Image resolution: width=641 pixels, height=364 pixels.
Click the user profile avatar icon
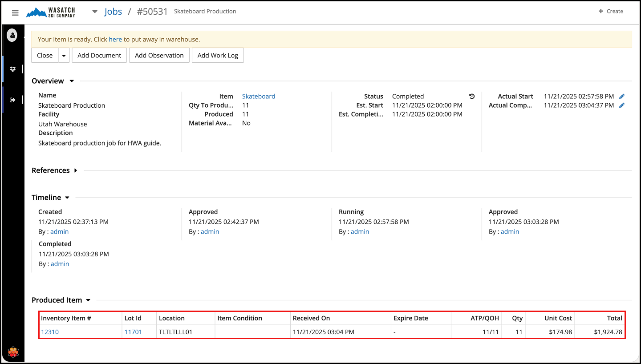12,35
